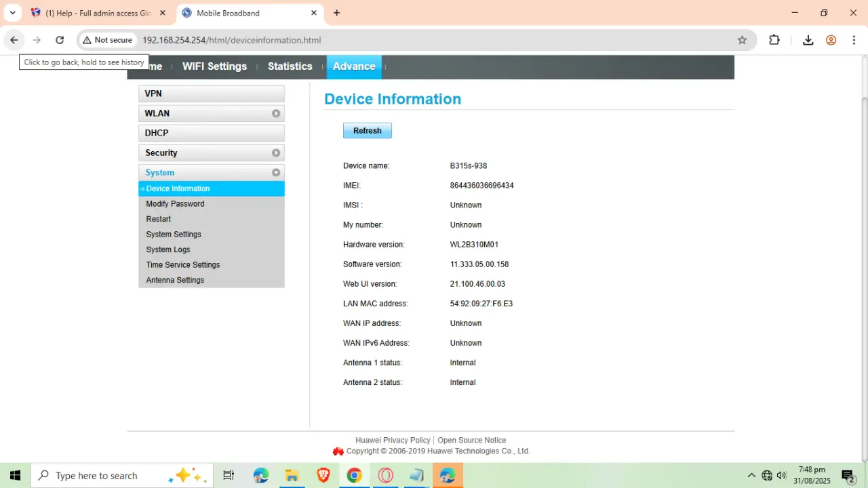This screenshot has height=488, width=868.
Task: Reload the page with the refresh icon
Action: pyautogui.click(x=60, y=40)
